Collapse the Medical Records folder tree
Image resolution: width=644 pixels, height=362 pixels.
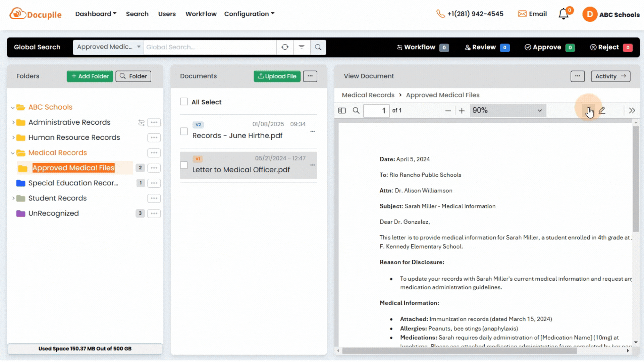(13, 153)
